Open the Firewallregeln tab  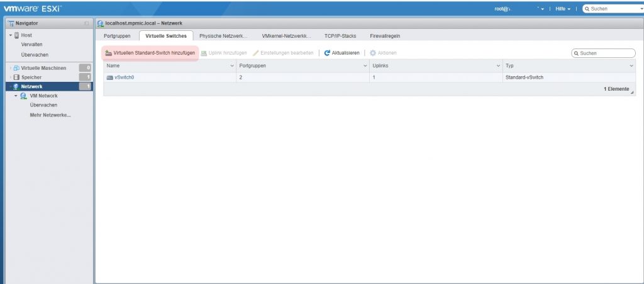[x=385, y=36]
